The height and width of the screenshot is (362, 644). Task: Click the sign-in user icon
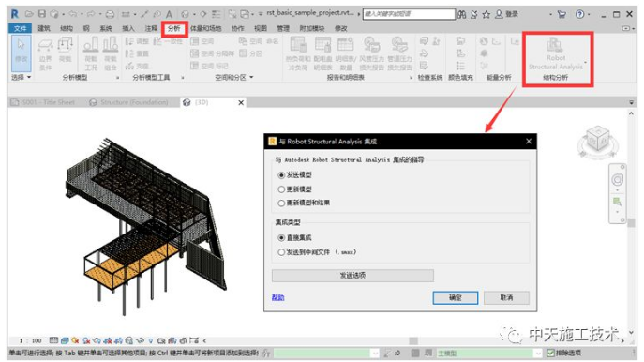(499, 14)
